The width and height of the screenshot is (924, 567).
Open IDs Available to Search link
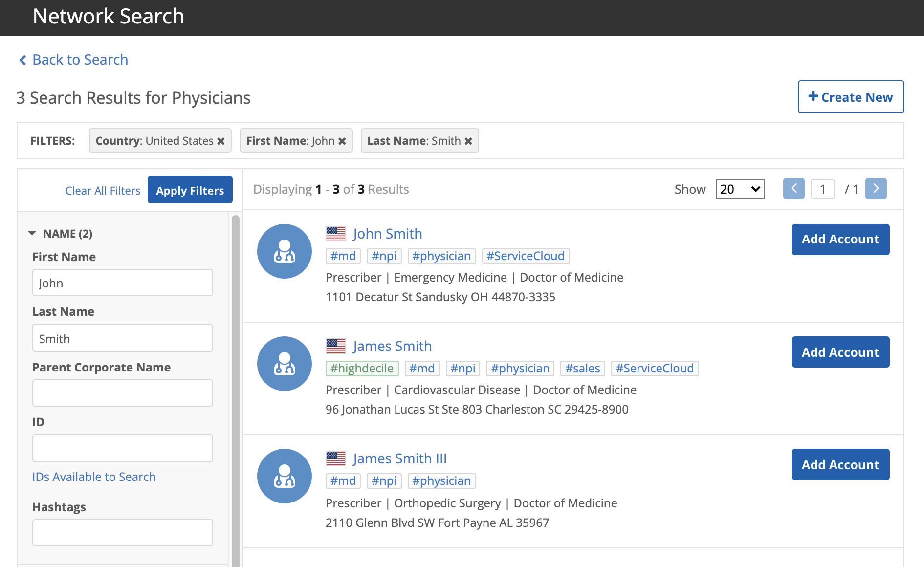pyautogui.click(x=94, y=477)
